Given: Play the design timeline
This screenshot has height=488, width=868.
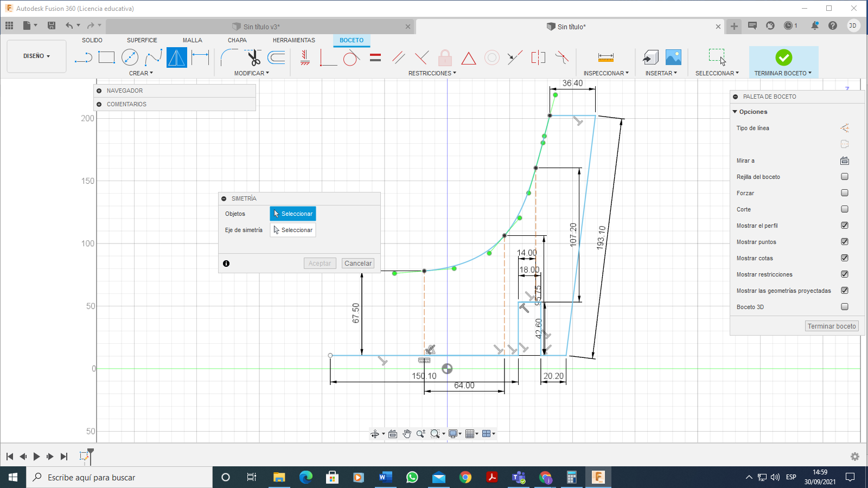Looking at the screenshot, I should [36, 457].
